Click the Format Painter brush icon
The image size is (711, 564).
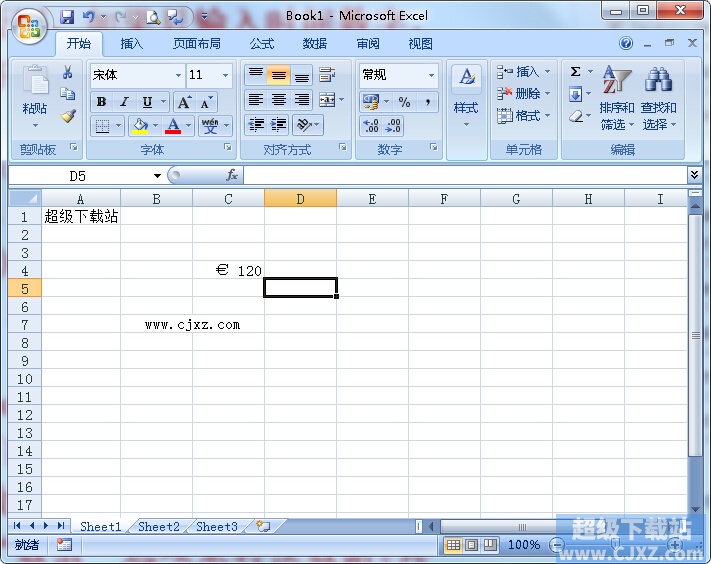tap(68, 116)
